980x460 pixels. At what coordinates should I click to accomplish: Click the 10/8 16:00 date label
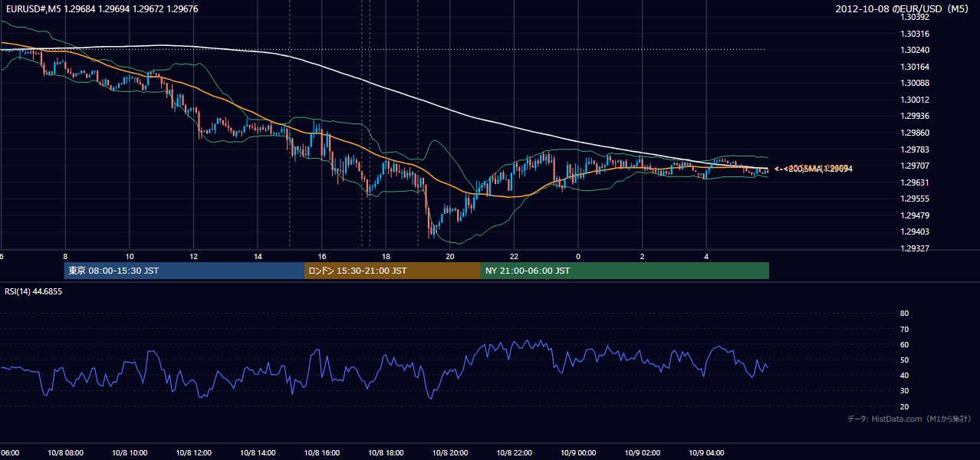point(322,452)
